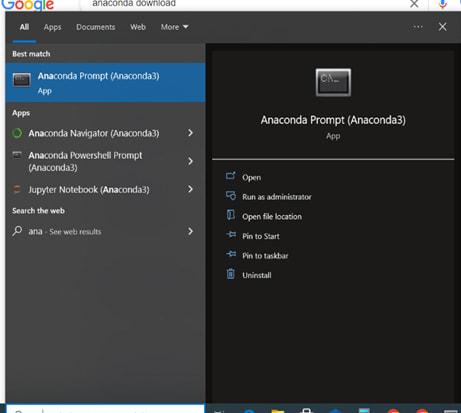This screenshot has width=461, height=413.
Task: Choose Open in the preview pane
Action: (252, 178)
